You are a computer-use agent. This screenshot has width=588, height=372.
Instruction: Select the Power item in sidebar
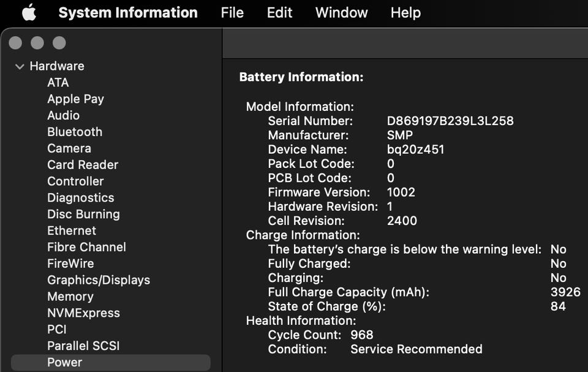coord(64,362)
